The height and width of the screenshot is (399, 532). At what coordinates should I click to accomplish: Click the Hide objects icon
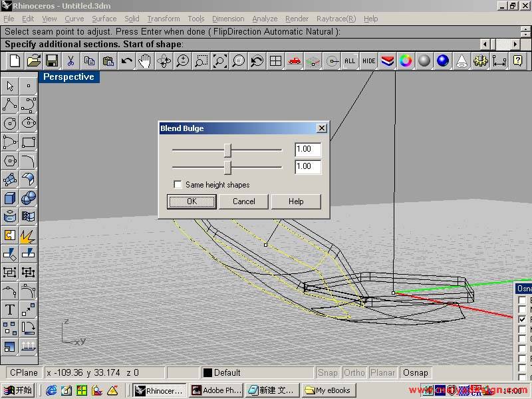coord(368,61)
